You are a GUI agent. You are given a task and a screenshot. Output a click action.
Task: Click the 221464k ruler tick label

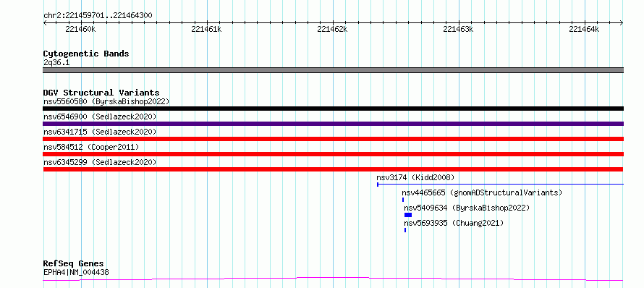coord(585,29)
